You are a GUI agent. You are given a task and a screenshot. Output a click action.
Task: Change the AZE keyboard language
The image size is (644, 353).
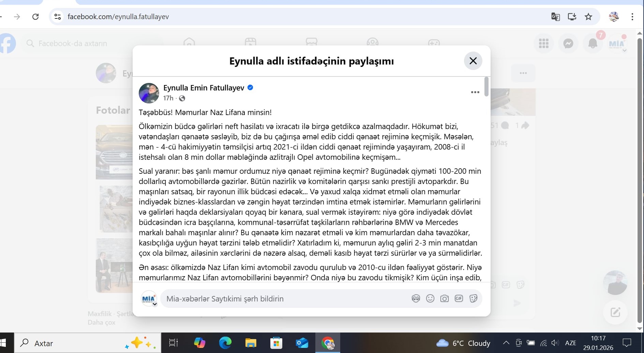571,343
